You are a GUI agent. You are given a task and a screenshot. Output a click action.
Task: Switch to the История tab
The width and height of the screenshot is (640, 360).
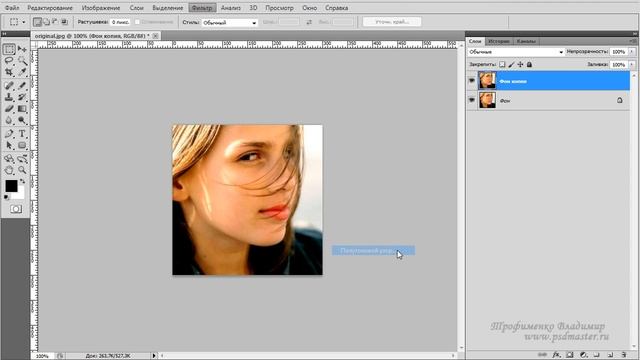point(499,41)
